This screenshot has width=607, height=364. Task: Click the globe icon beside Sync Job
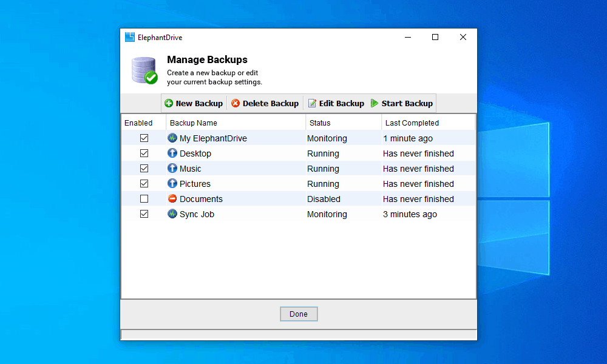click(172, 214)
